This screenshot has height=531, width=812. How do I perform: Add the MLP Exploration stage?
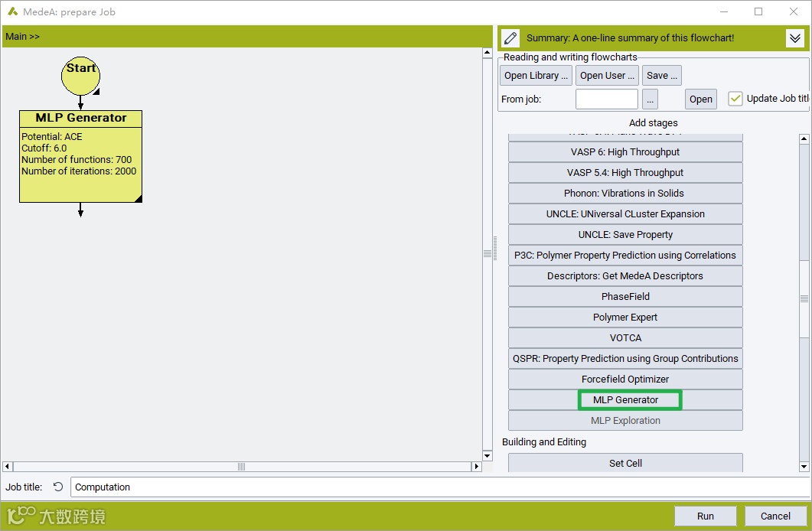(x=625, y=421)
